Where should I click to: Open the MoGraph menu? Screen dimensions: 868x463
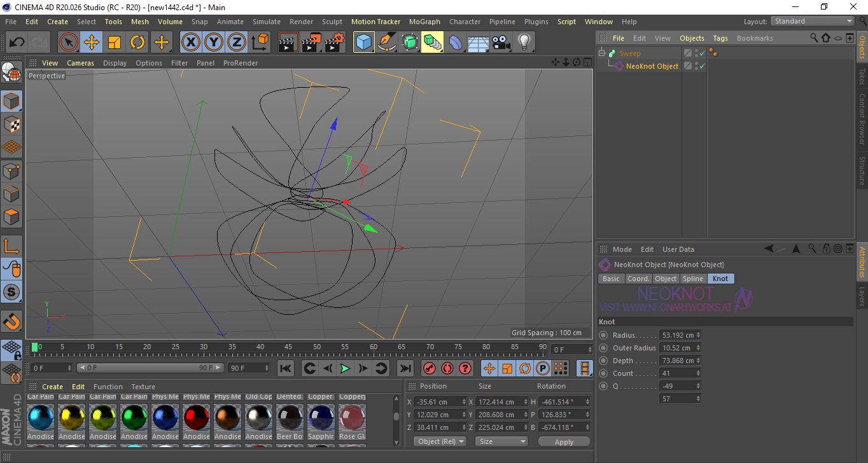[x=424, y=22]
